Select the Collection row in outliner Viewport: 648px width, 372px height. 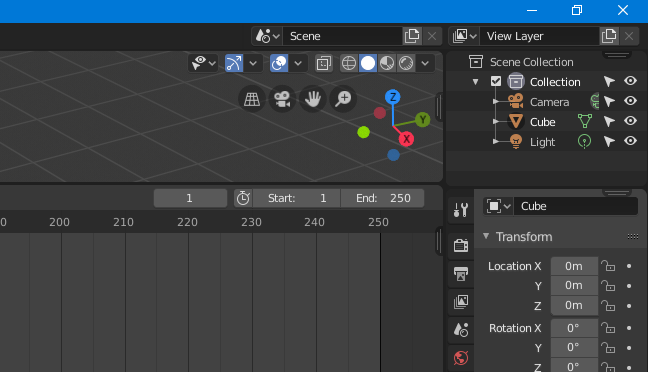[x=555, y=82]
